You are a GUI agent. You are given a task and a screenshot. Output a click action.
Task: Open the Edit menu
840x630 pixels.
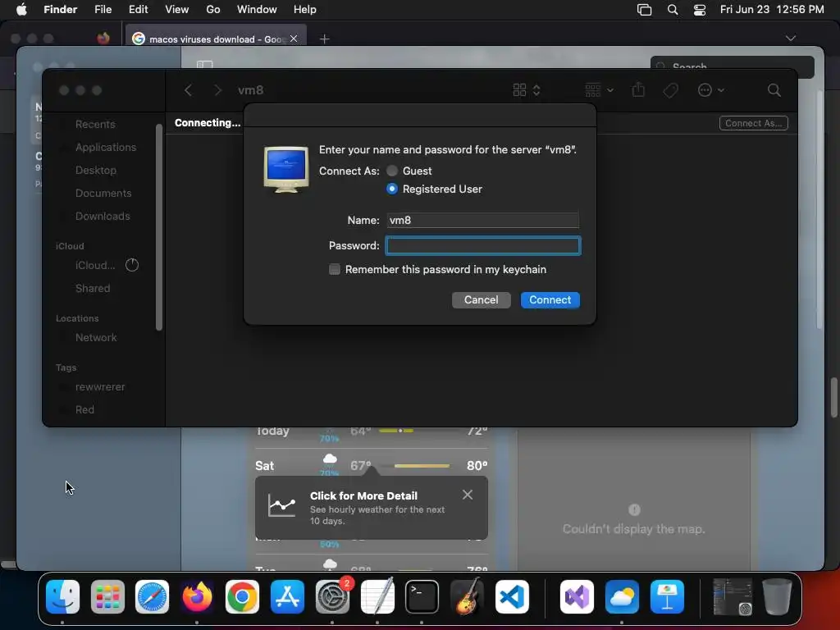click(138, 10)
